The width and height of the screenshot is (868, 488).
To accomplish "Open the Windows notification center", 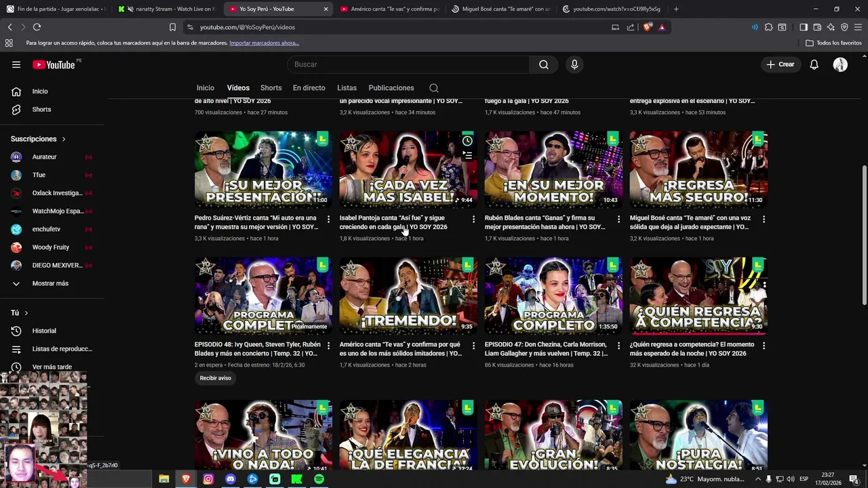I will tap(854, 479).
